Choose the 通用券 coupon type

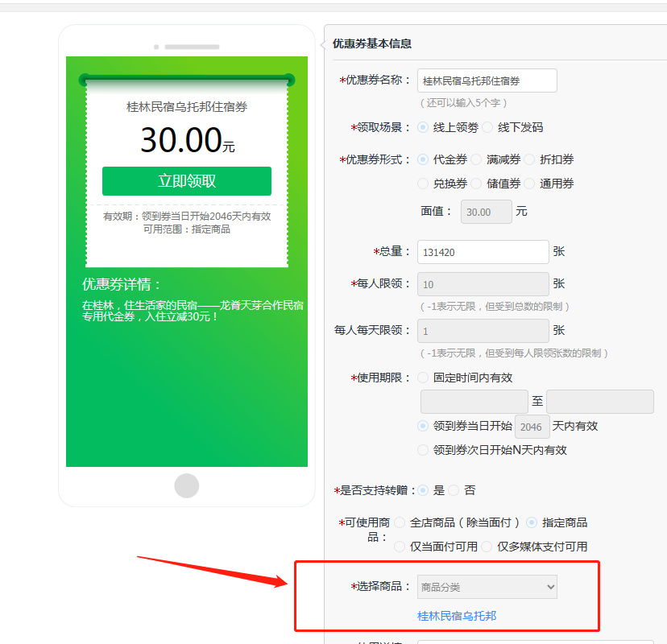pos(529,184)
